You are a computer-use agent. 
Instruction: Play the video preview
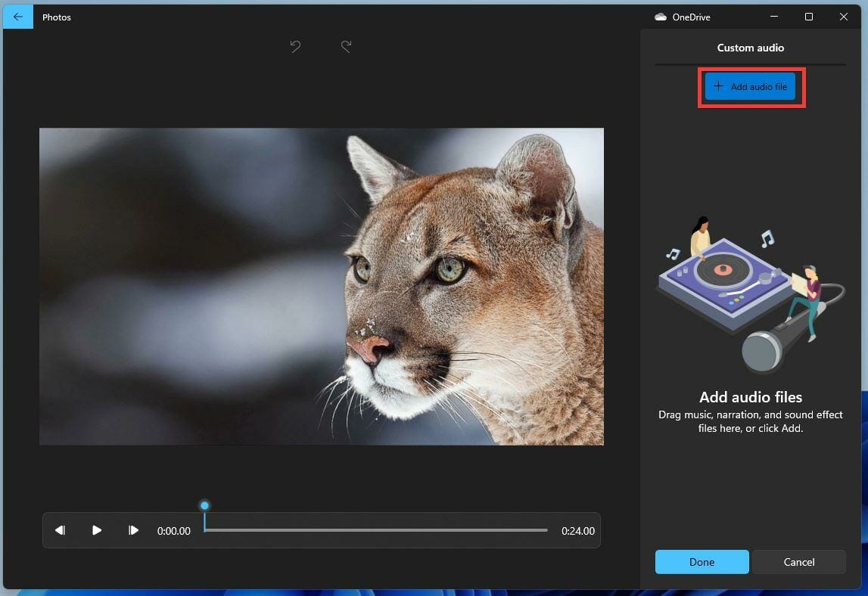pyautogui.click(x=97, y=530)
